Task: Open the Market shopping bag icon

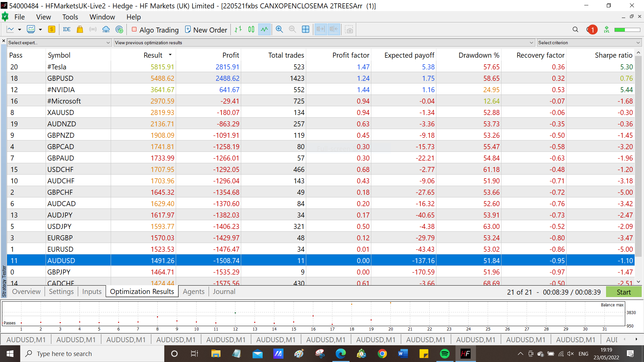Action: point(80,29)
